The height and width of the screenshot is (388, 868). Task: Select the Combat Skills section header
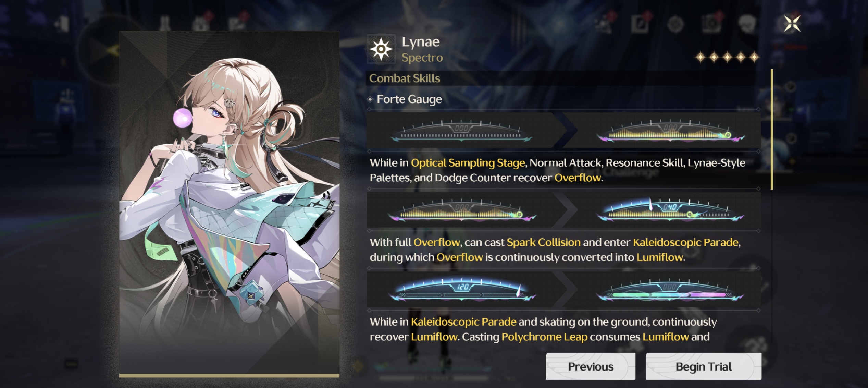pyautogui.click(x=405, y=78)
